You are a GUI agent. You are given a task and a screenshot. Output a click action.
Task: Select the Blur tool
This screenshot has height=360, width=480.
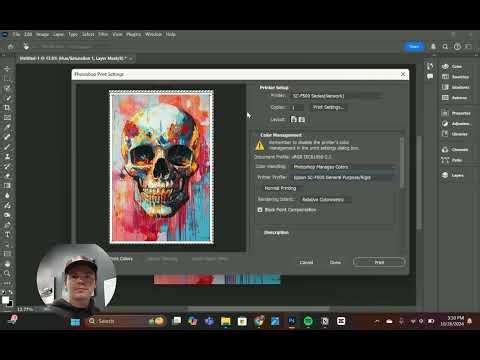7,195
